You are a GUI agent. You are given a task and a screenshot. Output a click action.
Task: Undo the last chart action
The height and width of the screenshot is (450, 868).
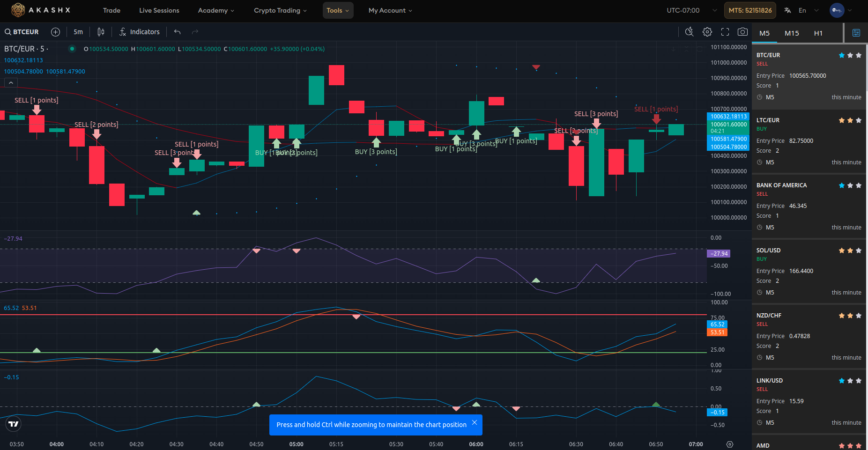click(177, 32)
